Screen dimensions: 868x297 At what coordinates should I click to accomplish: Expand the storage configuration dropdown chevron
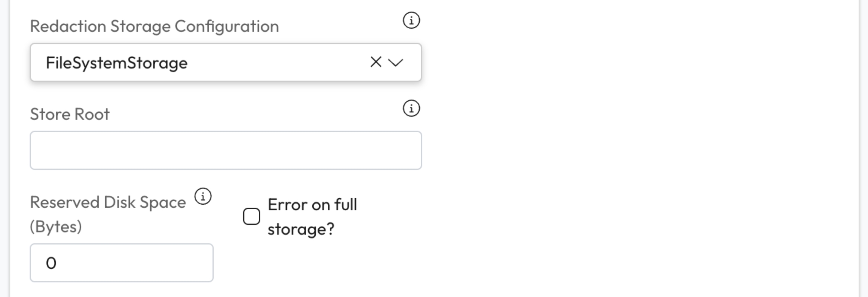(x=396, y=63)
